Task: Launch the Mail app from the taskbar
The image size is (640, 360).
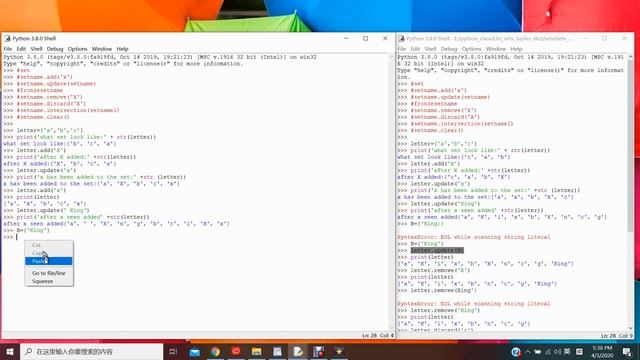Action: 195,351
